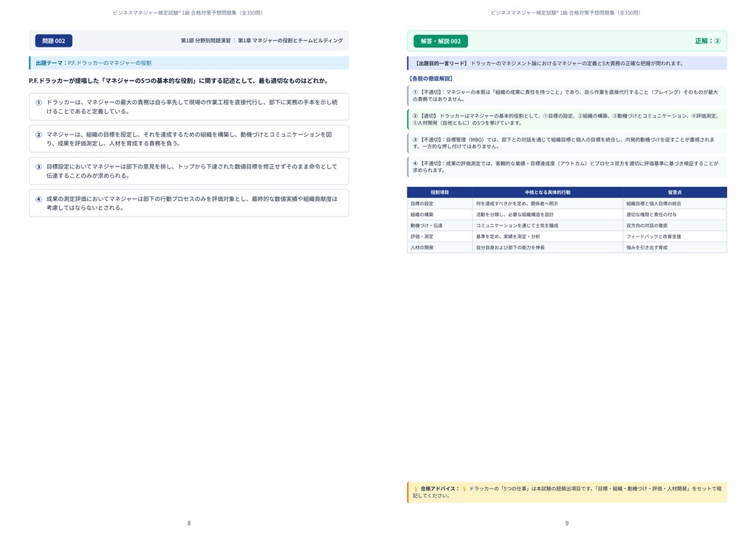Click the 問題 002 badge
Viewport: 756px width, 535px height.
coord(53,41)
